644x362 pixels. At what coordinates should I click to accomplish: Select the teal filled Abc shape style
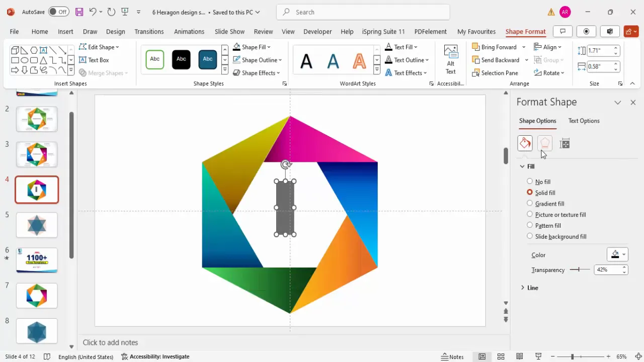tap(208, 59)
